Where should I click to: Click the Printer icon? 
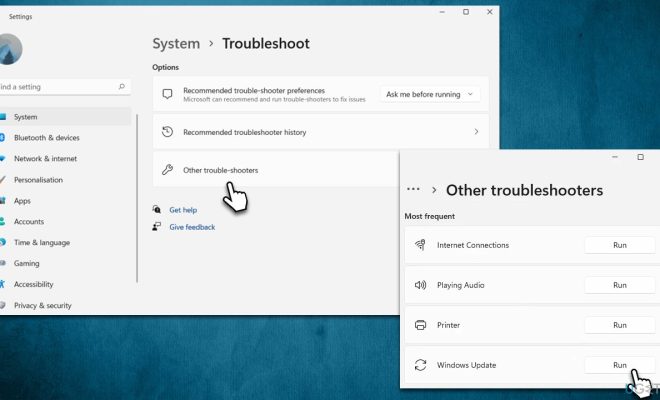point(420,325)
